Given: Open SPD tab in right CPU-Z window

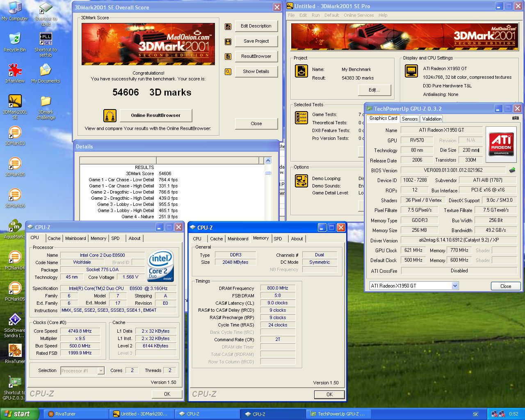Looking at the screenshot, I should pyautogui.click(x=278, y=239).
